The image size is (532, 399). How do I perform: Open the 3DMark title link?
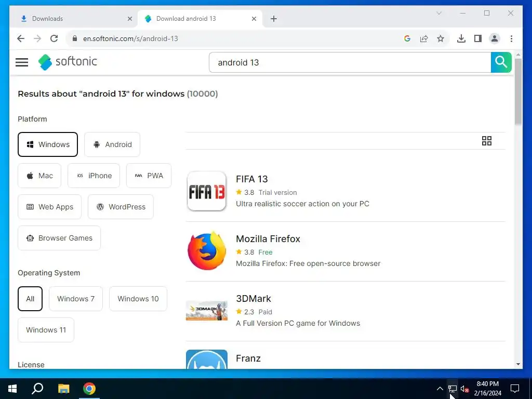click(254, 299)
